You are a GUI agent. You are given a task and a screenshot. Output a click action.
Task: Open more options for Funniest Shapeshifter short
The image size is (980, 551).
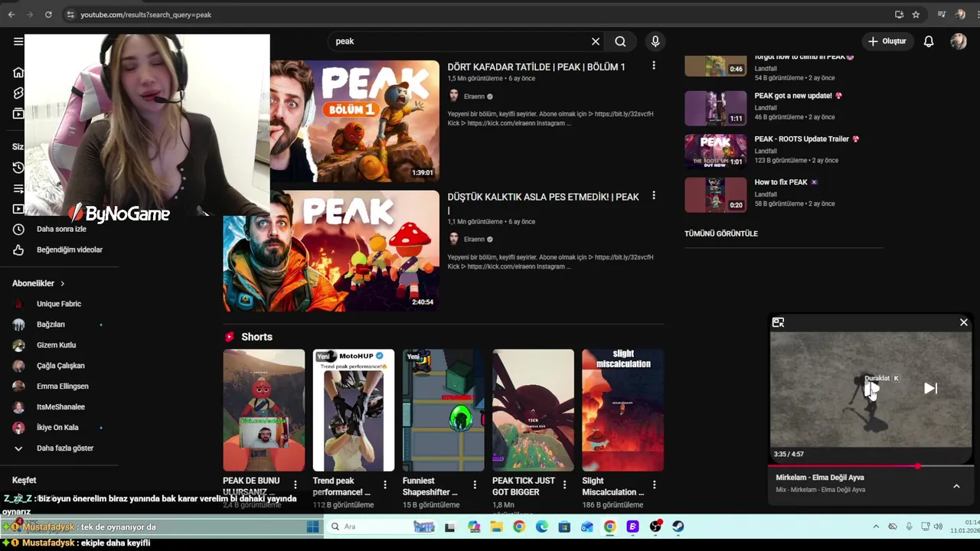point(475,484)
